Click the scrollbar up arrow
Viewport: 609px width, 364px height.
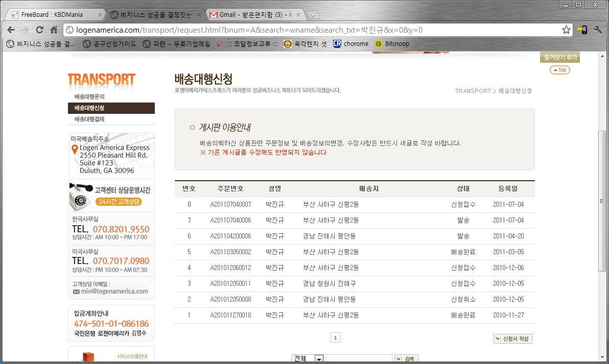coord(602,56)
